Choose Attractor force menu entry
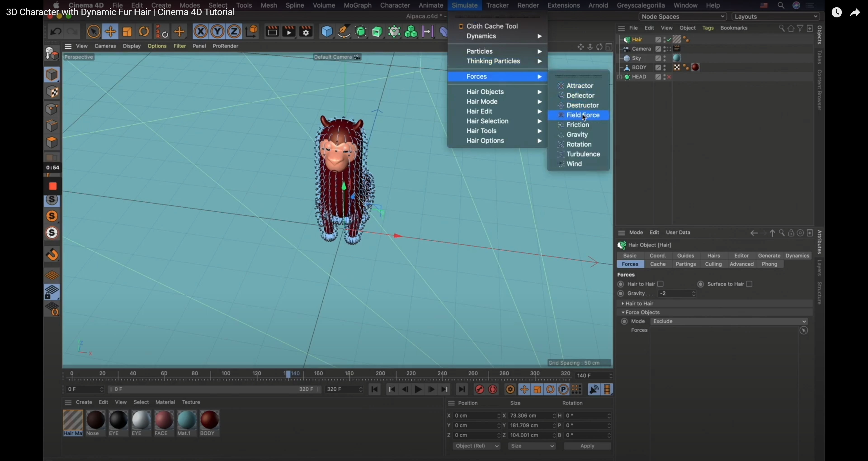The width and height of the screenshot is (868, 461). coord(579,86)
